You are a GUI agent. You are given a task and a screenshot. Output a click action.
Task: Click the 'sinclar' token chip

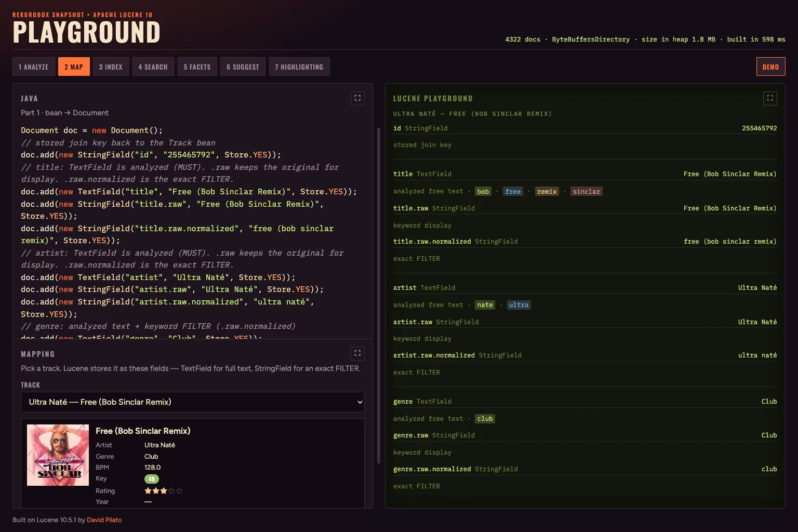pyautogui.click(x=587, y=192)
